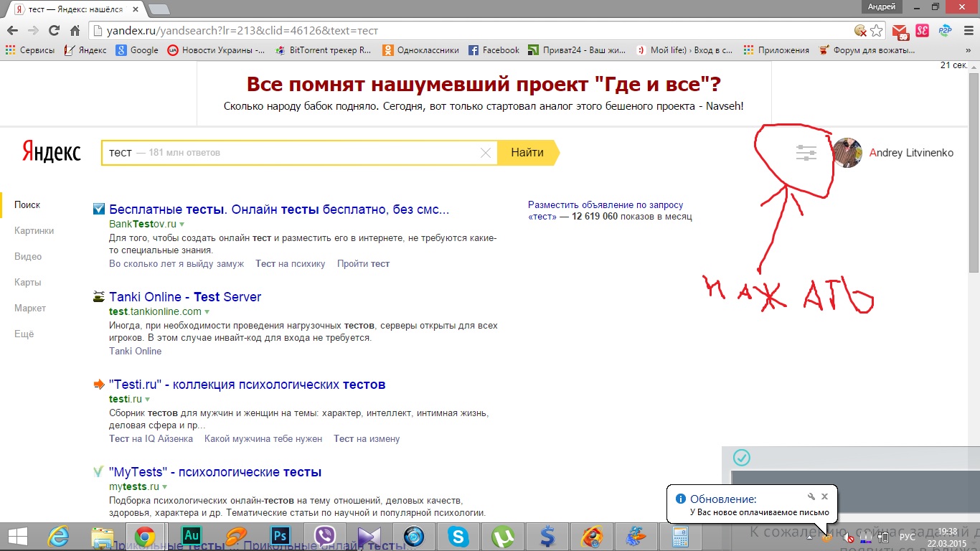Open the Одноклассники bookmark
The image size is (980, 551).
click(420, 50)
